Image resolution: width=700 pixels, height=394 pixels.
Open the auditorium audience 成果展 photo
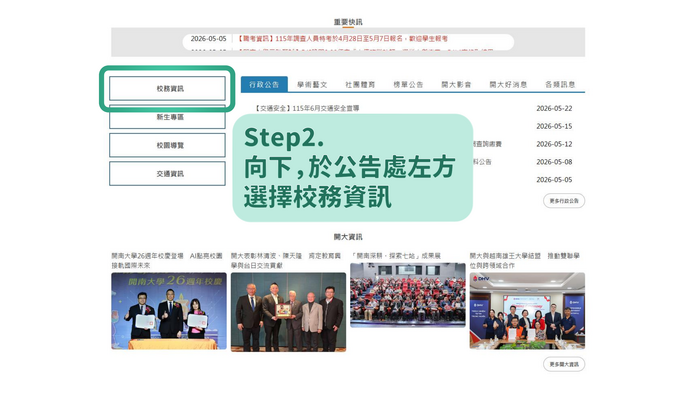(x=408, y=295)
